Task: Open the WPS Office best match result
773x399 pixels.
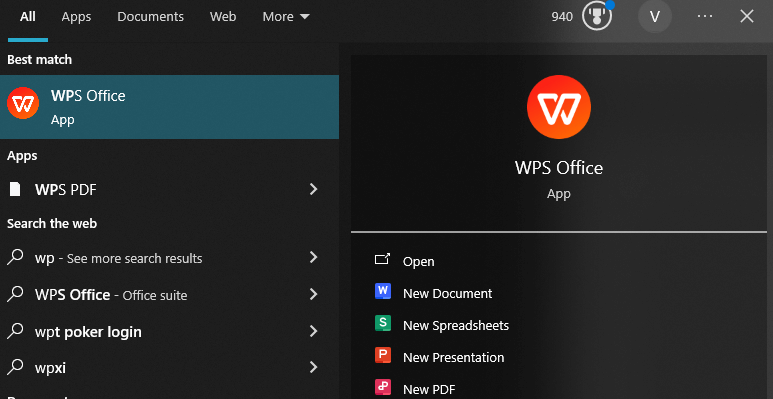Action: tap(169, 107)
